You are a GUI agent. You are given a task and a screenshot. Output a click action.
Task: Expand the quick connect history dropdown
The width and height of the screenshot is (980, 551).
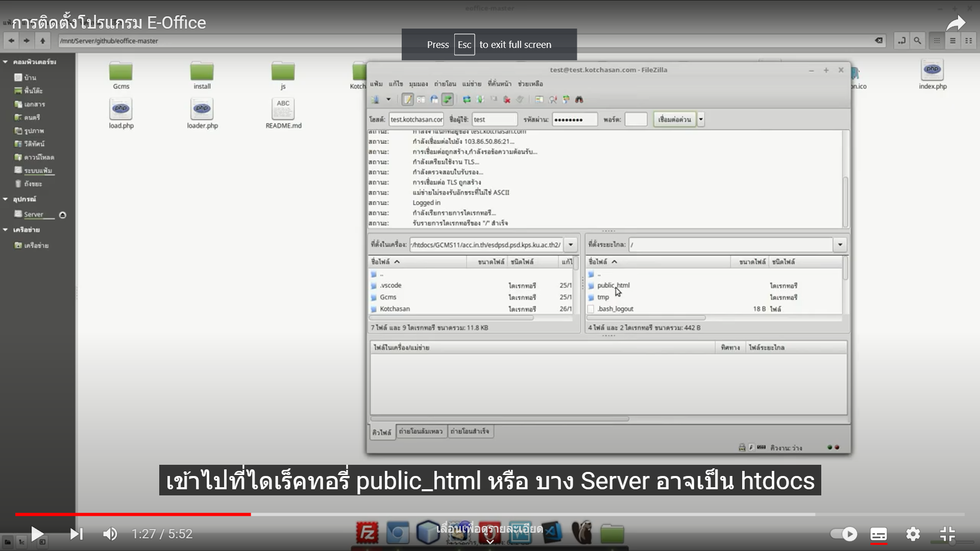[701, 119]
